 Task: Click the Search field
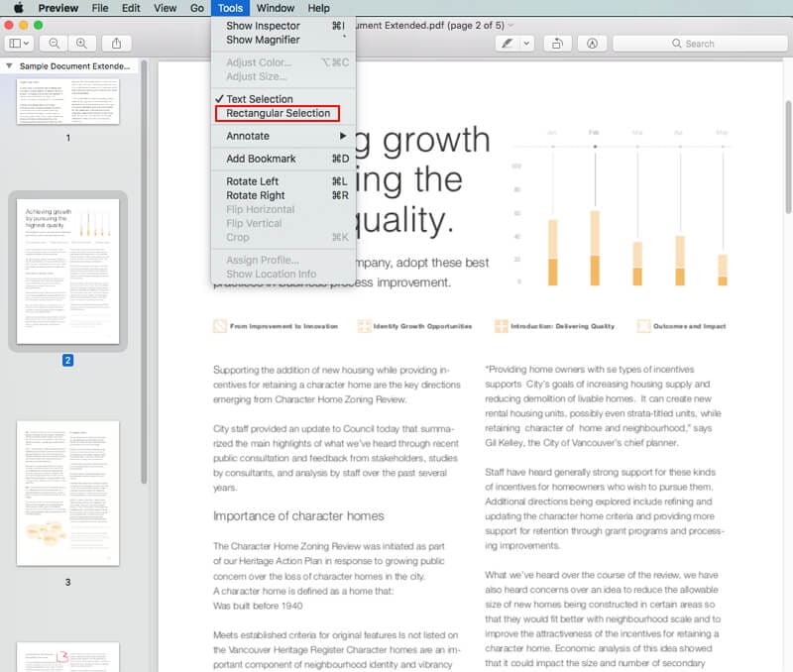pyautogui.click(x=700, y=44)
